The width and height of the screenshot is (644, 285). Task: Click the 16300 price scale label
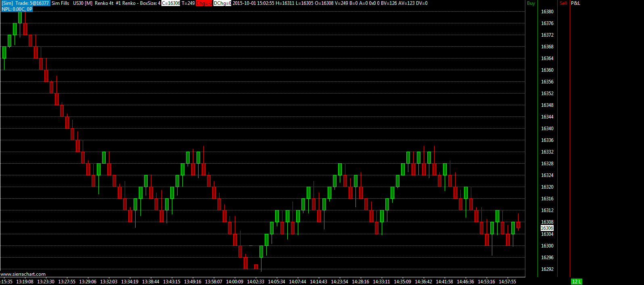[547, 246]
